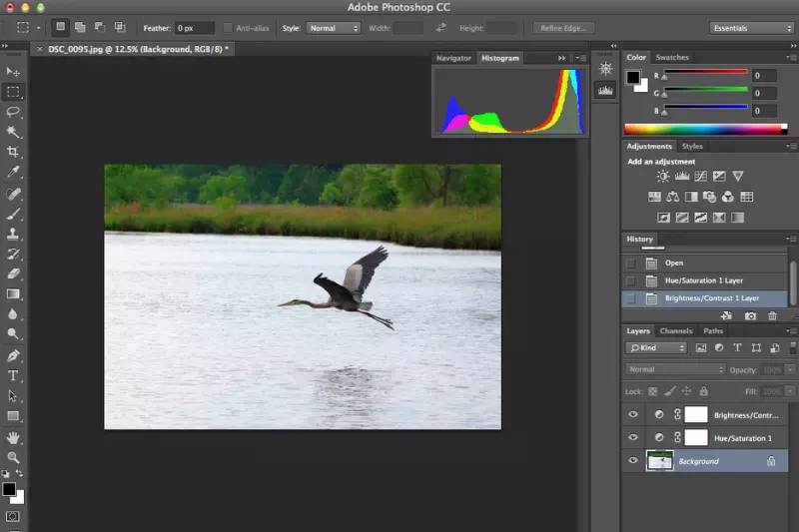Create a new snapshot in History
The image size is (799, 532).
pyautogui.click(x=750, y=315)
